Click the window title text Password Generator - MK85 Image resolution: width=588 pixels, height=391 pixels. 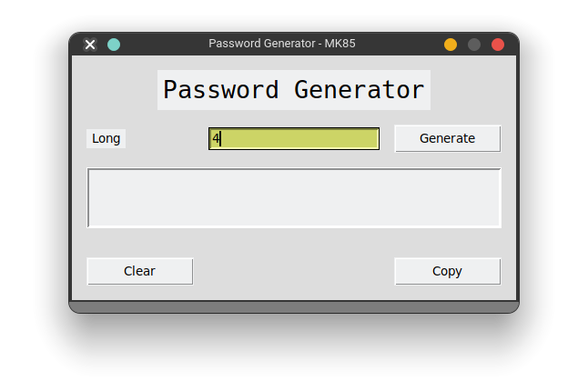[282, 44]
